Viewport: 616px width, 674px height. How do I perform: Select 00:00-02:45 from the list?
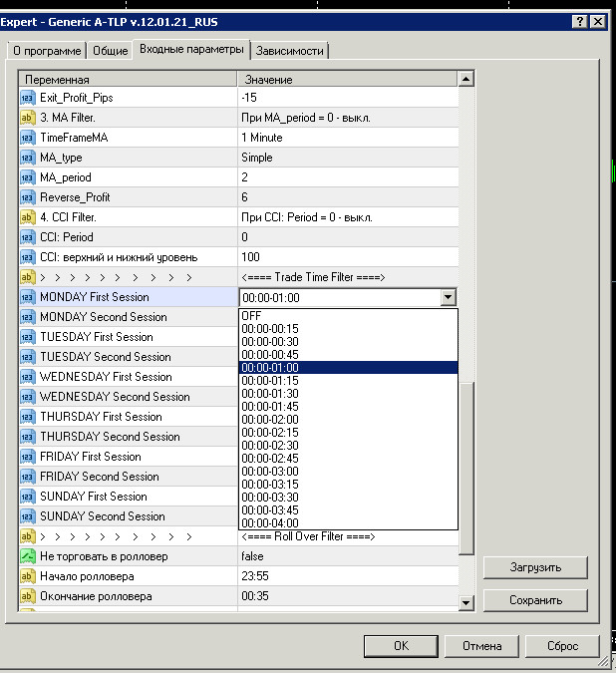348,459
